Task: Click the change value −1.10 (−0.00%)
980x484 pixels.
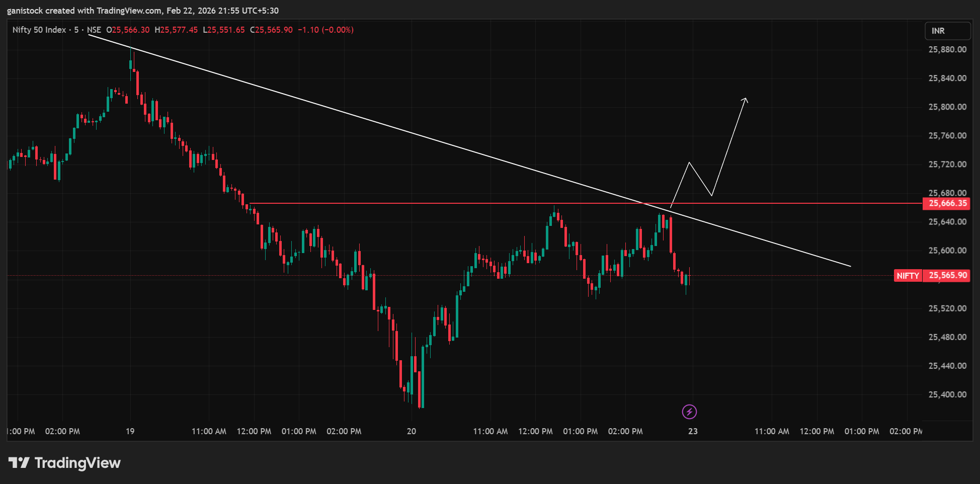Action: tap(325, 30)
